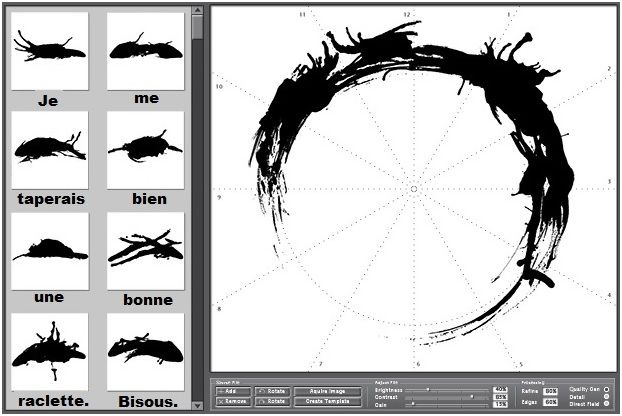Click the 'Bisous.' caption text
The image size is (622, 416).
pyautogui.click(x=148, y=402)
